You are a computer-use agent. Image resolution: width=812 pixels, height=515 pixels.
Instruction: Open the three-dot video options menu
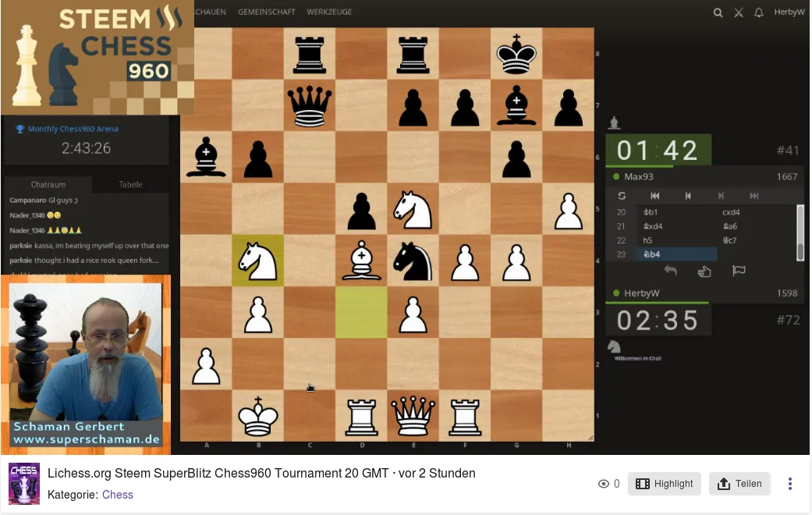coord(789,483)
